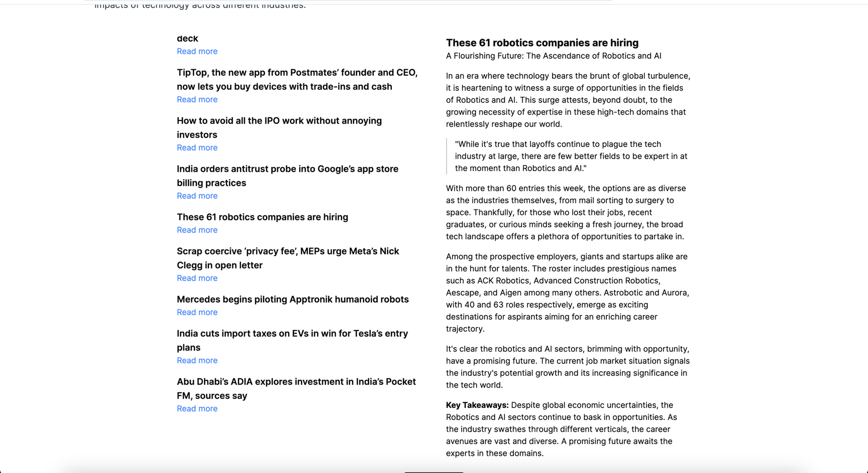This screenshot has width=868, height=473.
Task: Open Read more for India EV import taxes
Action: 197,361
